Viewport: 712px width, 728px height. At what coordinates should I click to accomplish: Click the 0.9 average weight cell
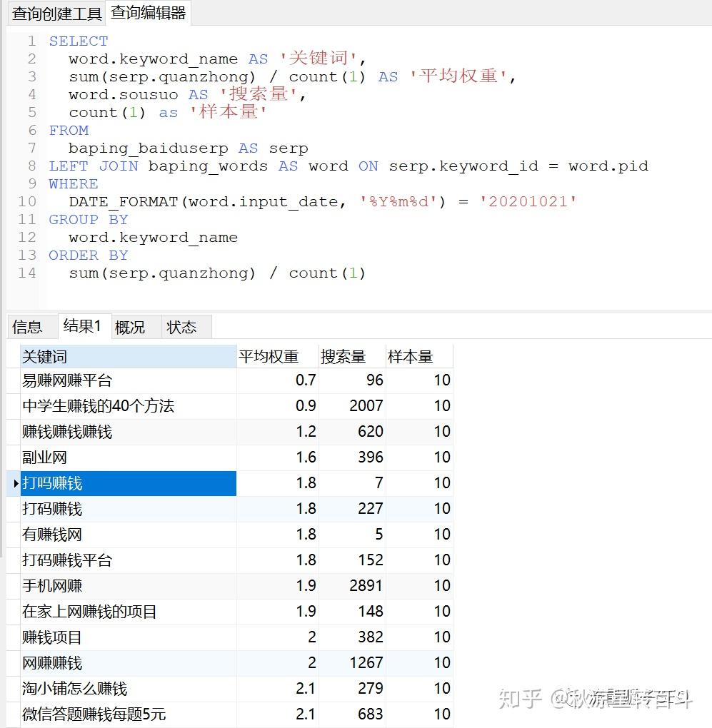(277, 406)
